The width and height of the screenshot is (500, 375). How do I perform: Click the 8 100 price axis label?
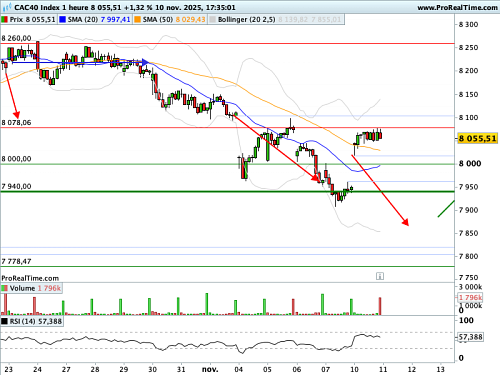468,117
